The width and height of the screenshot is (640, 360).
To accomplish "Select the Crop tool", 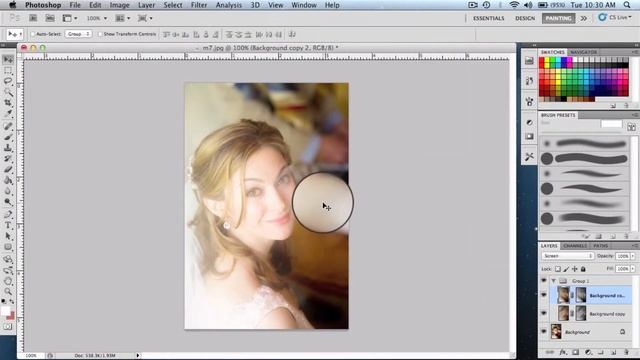I will [8, 103].
